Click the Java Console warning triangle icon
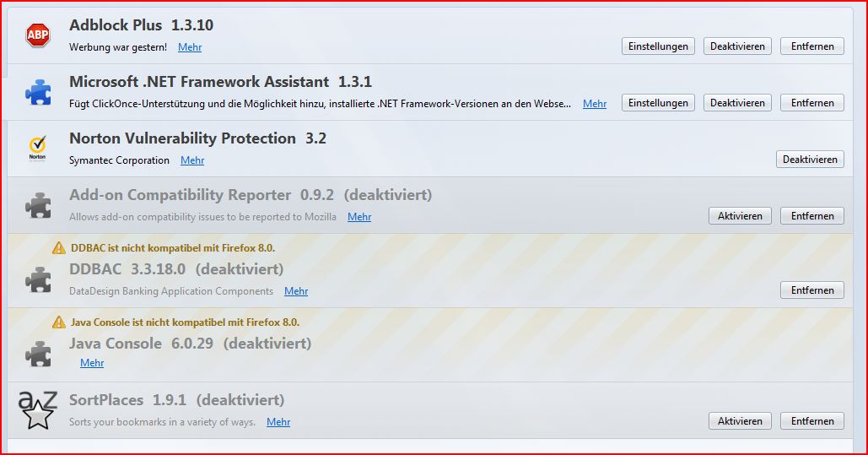Viewport: 868px width, 455px height. 59,322
